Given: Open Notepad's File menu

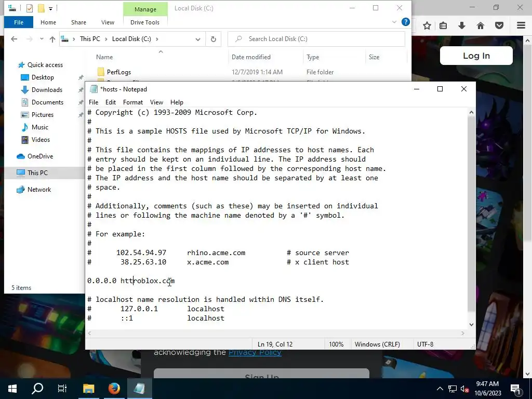Looking at the screenshot, I should coord(94,102).
